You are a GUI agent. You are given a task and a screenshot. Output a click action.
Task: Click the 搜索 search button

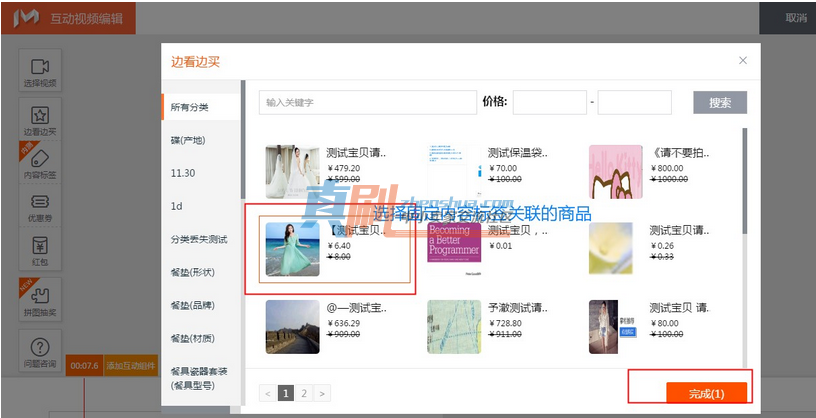pos(720,103)
